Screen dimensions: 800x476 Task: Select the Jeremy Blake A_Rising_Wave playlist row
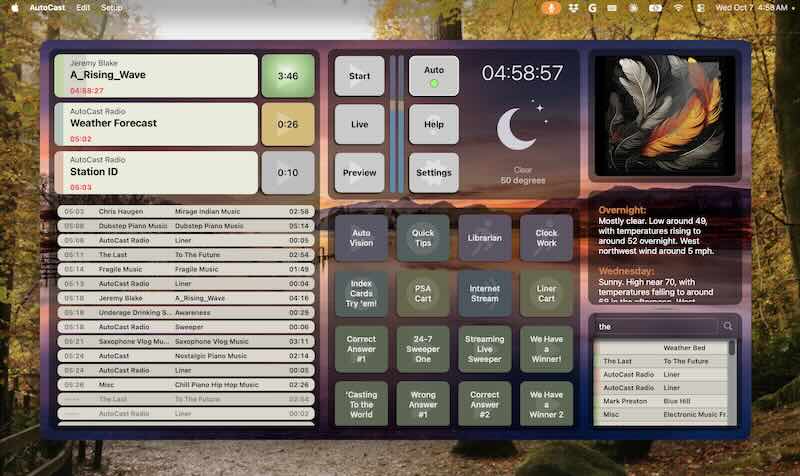(186, 298)
